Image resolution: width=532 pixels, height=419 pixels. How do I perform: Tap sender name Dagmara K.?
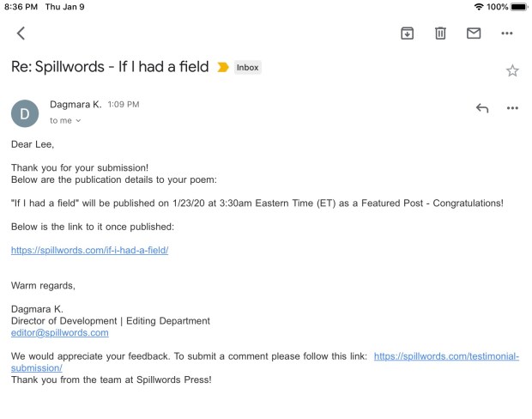pyautogui.click(x=76, y=105)
